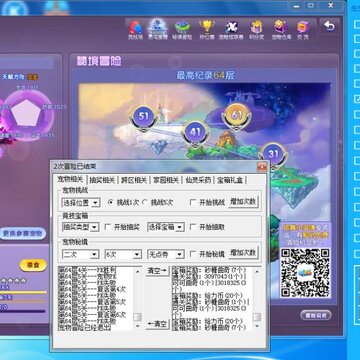Open the 6次 dropdown
360x360 pixels.
[123, 254]
